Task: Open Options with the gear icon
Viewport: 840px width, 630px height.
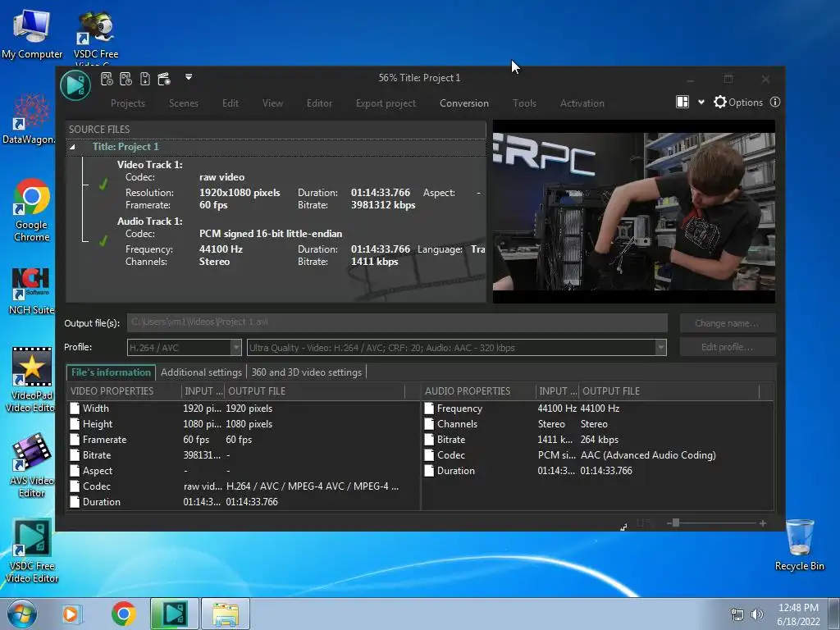Action: point(738,102)
